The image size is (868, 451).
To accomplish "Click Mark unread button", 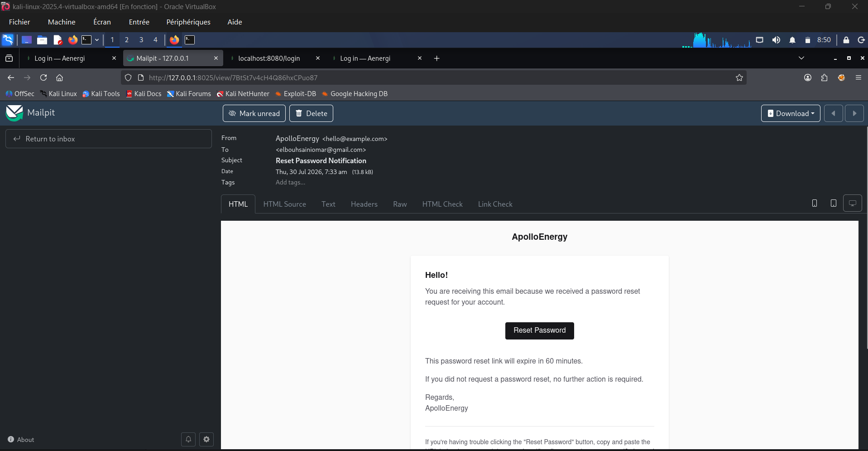I will (254, 113).
